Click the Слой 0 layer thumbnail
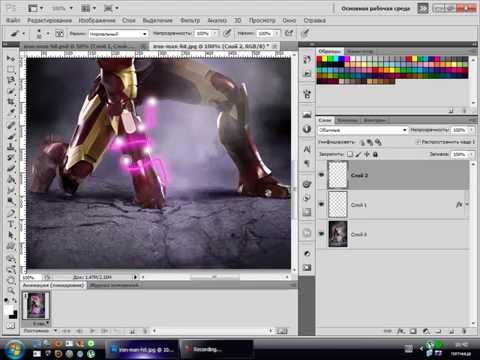Viewport: 480px width, 360px height. 338,234
